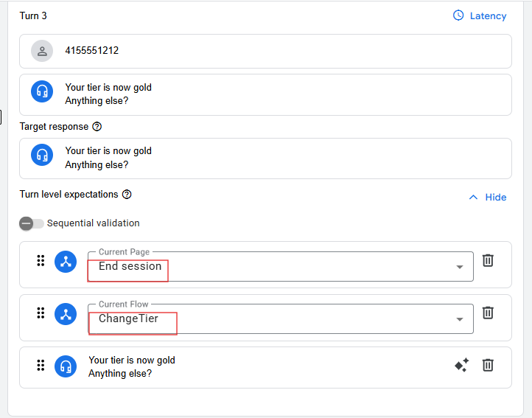532x418 pixels.
Task: Click the user avatar icon beside 4155551212
Action: pyautogui.click(x=42, y=51)
